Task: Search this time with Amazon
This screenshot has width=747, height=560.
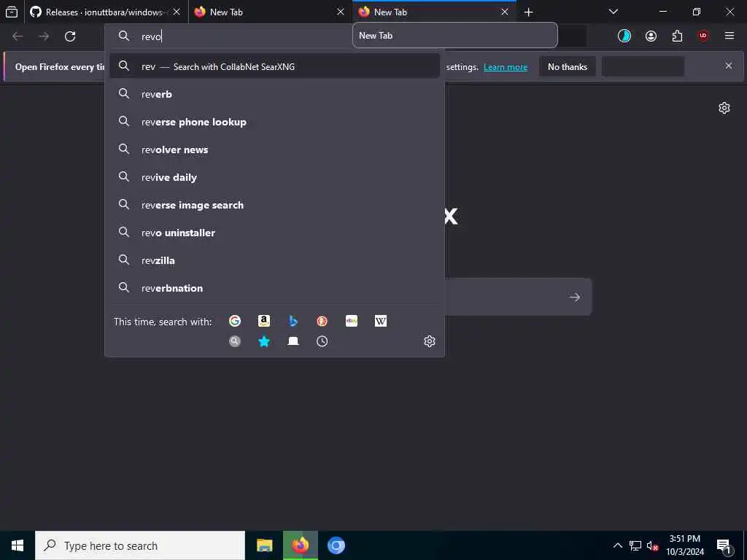Action: coord(264,321)
